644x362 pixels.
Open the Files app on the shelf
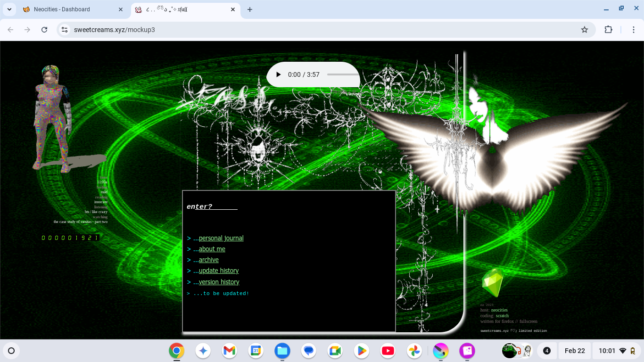click(x=282, y=351)
